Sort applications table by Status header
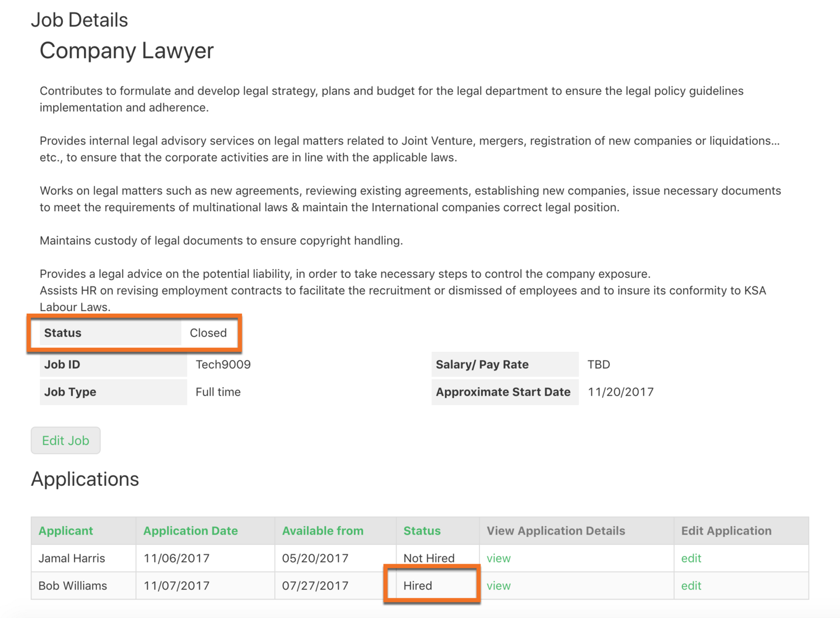Screen dimensions: 840x618 [x=422, y=531]
